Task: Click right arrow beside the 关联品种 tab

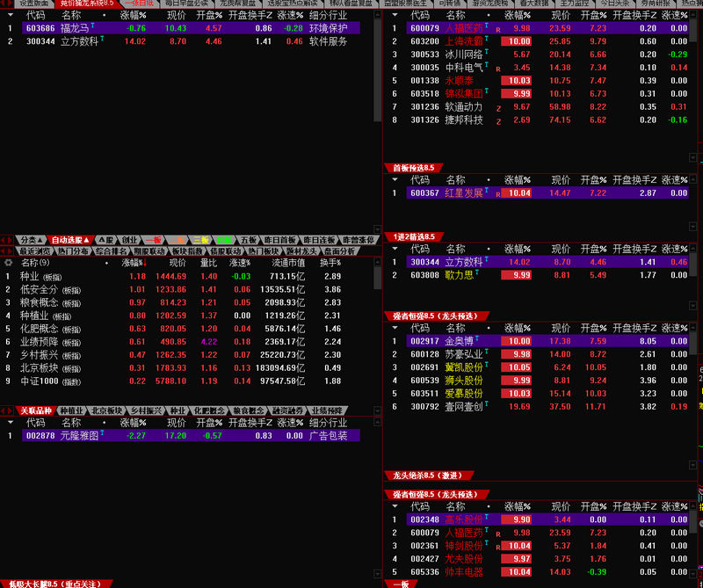Action: tap(10, 410)
